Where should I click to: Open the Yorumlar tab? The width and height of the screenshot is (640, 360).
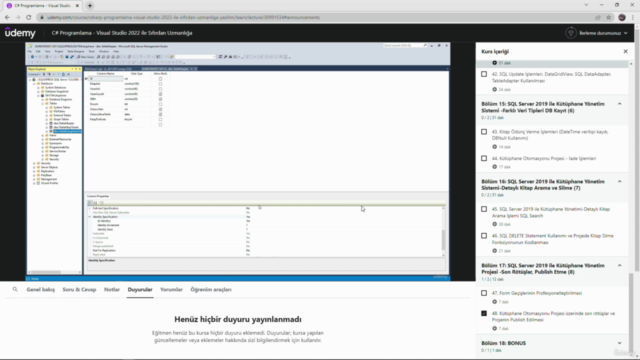[171, 289]
